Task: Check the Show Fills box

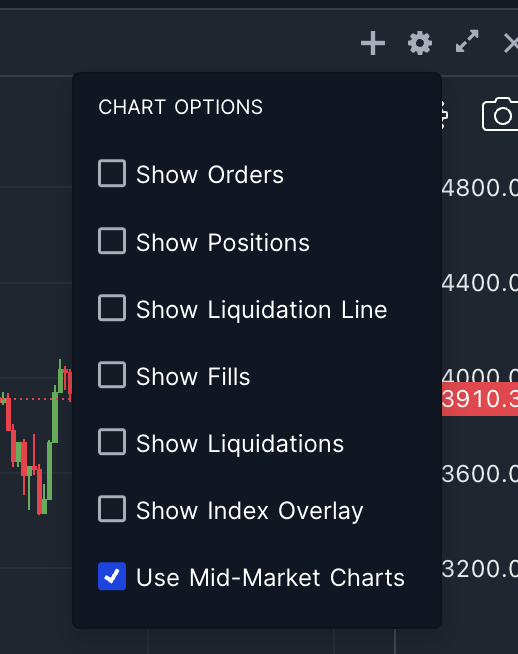Action: pos(112,375)
